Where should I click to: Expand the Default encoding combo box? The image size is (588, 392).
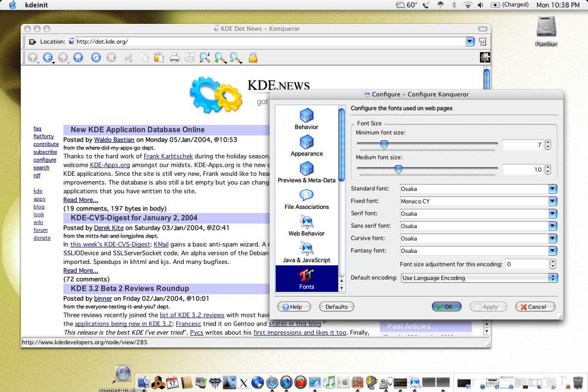[x=479, y=278]
